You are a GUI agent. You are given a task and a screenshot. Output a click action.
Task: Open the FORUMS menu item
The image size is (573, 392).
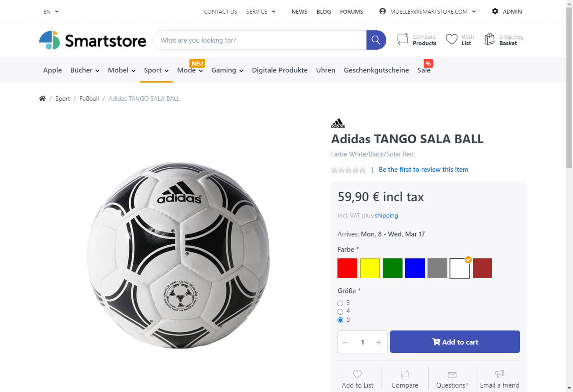pos(352,11)
